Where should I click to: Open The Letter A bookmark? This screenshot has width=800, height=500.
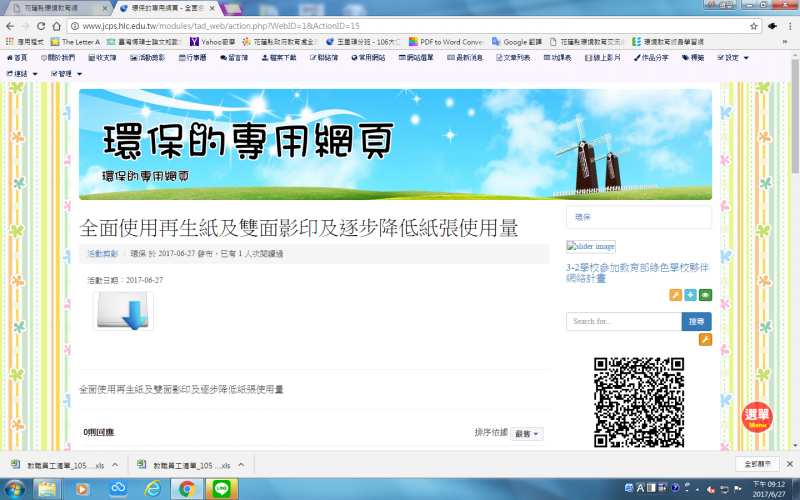pyautogui.click(x=76, y=42)
